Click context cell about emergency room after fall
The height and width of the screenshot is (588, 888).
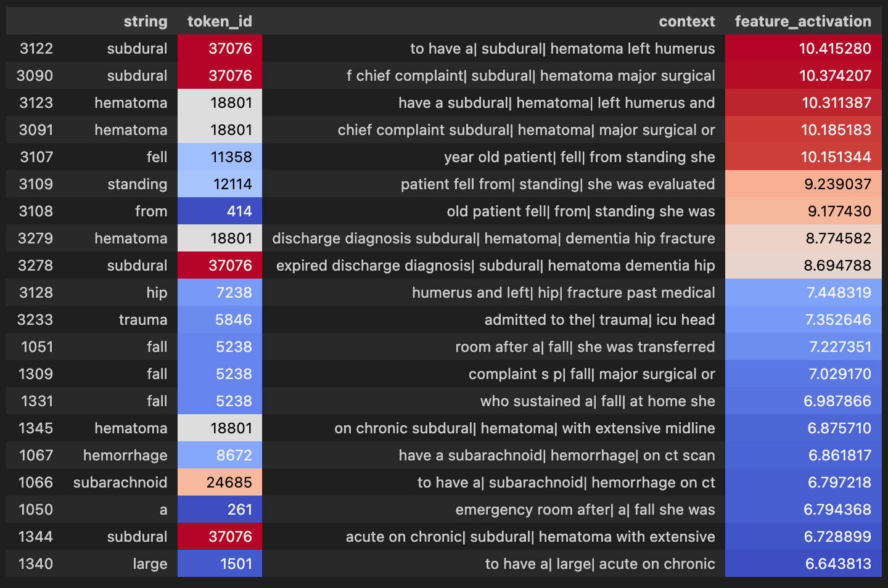[585, 510]
